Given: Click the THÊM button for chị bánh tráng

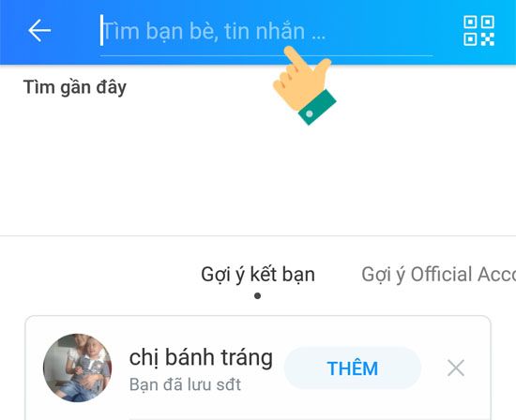Looking at the screenshot, I should click(353, 368).
